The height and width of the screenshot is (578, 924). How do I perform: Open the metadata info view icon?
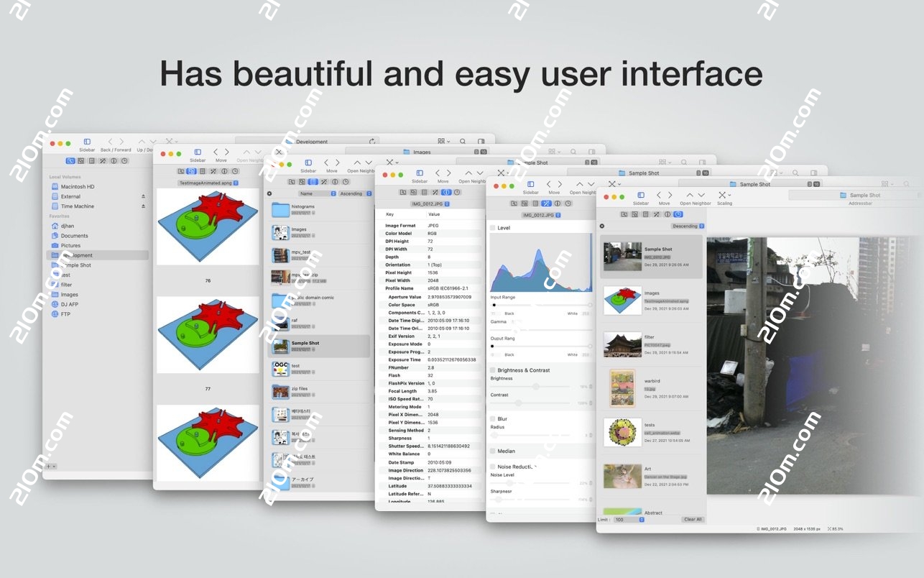pyautogui.click(x=447, y=192)
